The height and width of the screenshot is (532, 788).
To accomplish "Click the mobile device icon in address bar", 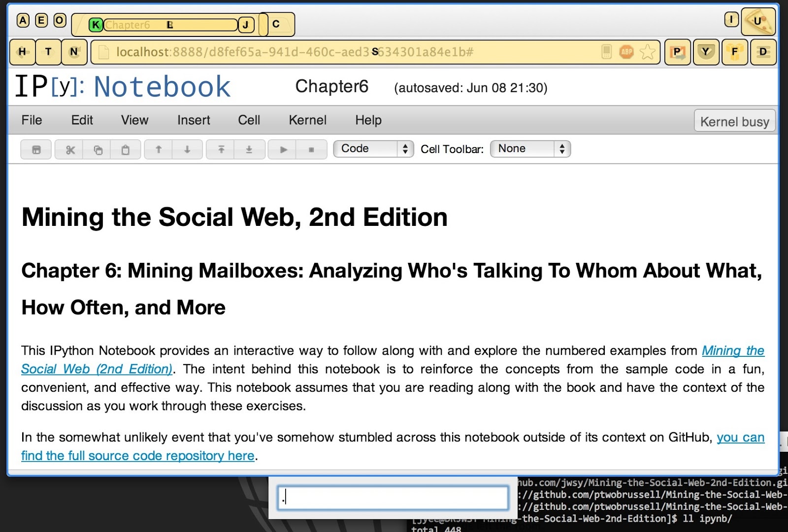I will click(x=607, y=52).
